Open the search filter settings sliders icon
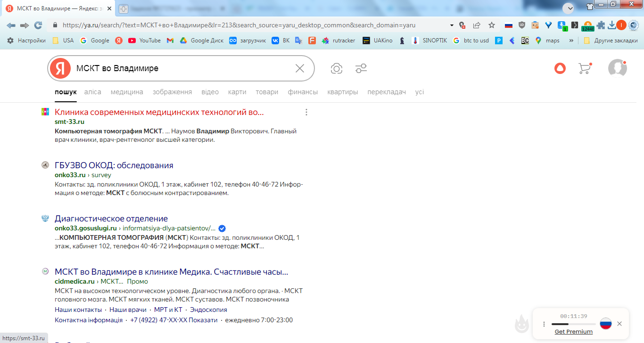644x343 pixels. pyautogui.click(x=361, y=68)
